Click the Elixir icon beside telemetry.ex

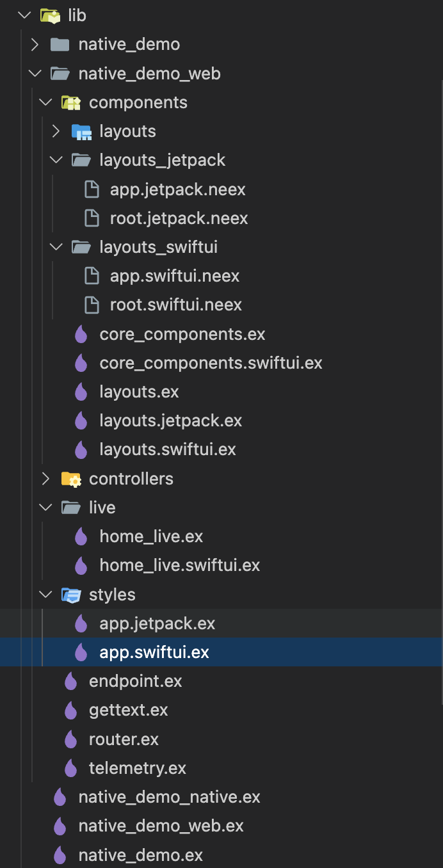[71, 768]
